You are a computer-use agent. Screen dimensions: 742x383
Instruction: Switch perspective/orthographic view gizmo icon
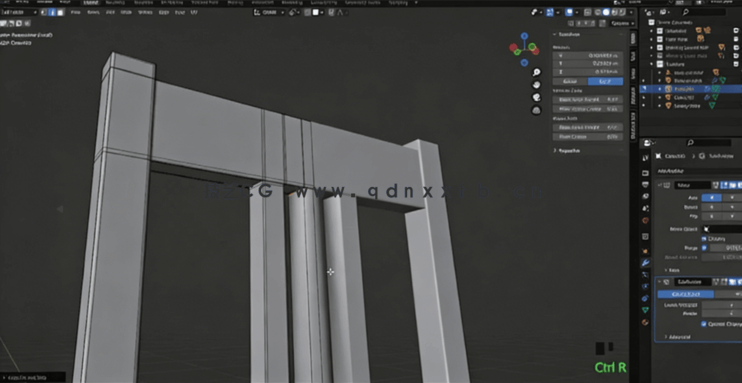(536, 110)
